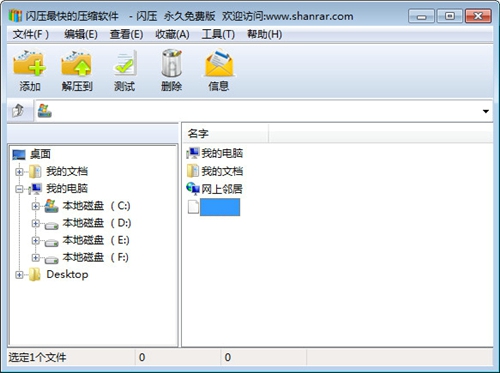Expand 本地磁盘 (D:) node
This screenshot has width=500, height=373.
36,223
